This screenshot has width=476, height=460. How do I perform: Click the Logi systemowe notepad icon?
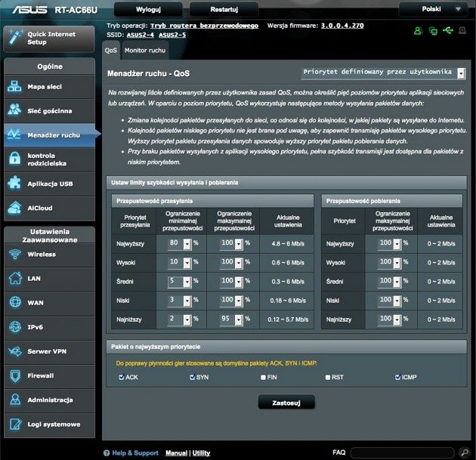coord(15,424)
